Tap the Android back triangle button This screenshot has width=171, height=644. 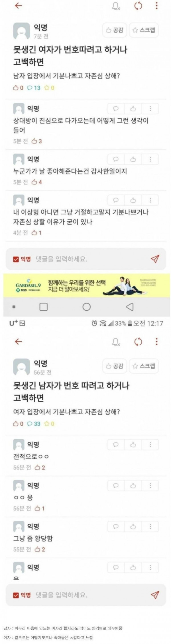click(x=130, y=307)
